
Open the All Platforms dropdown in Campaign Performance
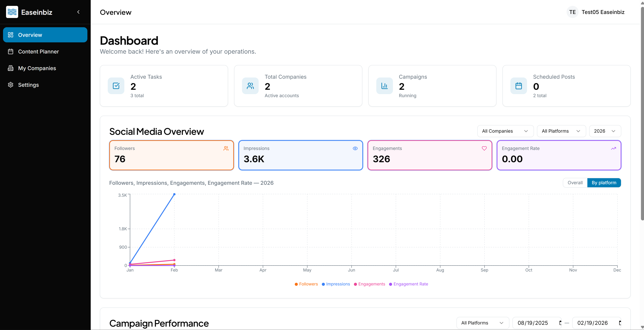coord(482,323)
